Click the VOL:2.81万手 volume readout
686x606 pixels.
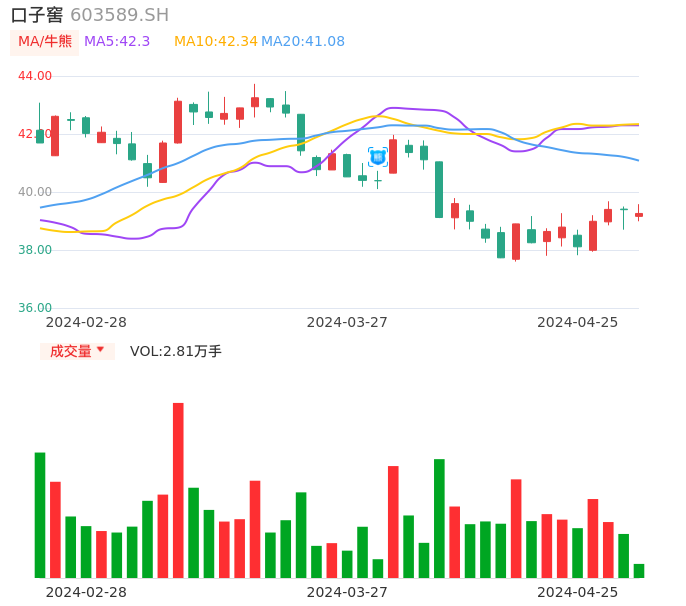176,351
